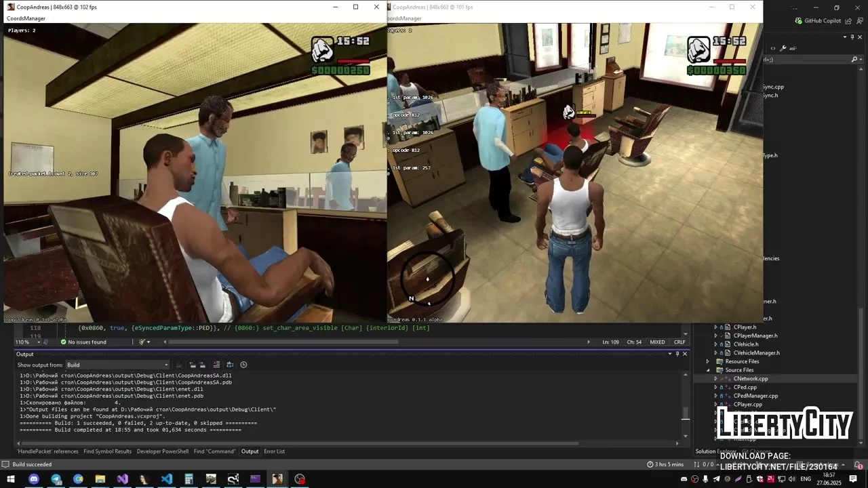Click the Output panel horizontal scrollbar
This screenshot has width=868, height=488.
339,443
